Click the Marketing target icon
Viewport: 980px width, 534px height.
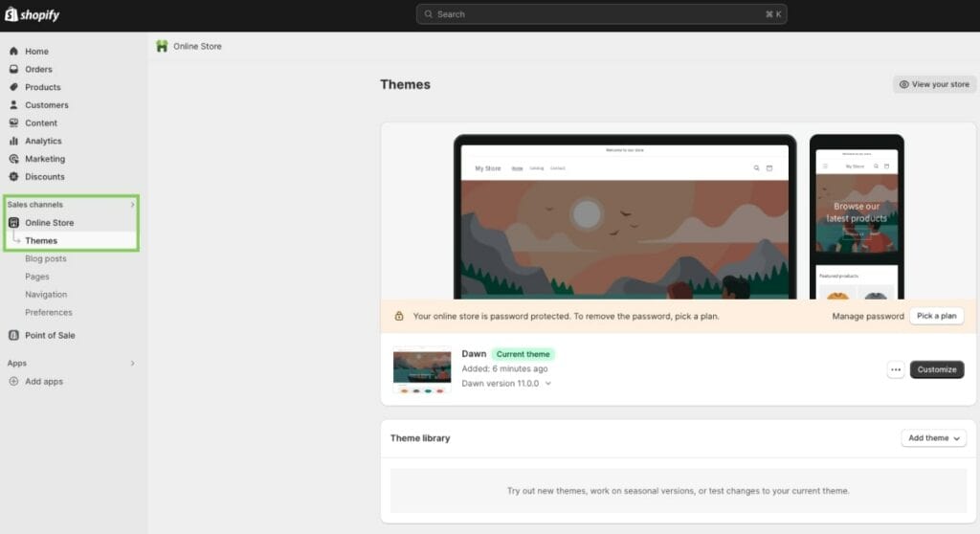[13, 159]
